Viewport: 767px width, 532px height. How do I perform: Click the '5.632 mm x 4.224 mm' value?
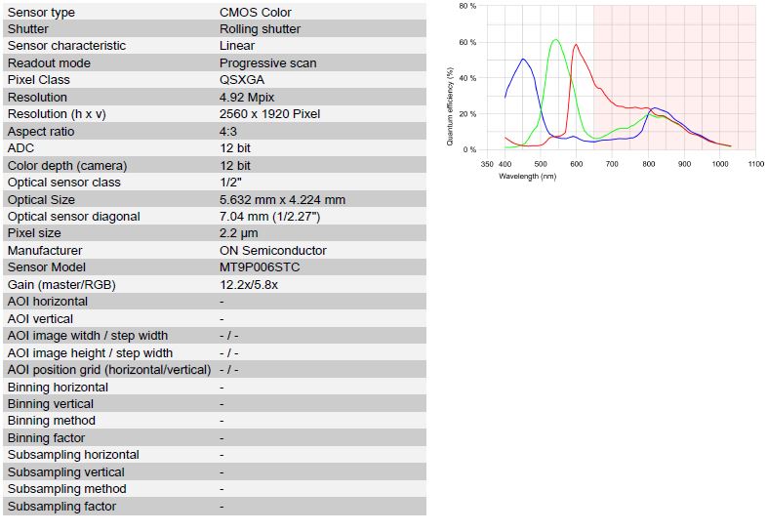coord(282,200)
